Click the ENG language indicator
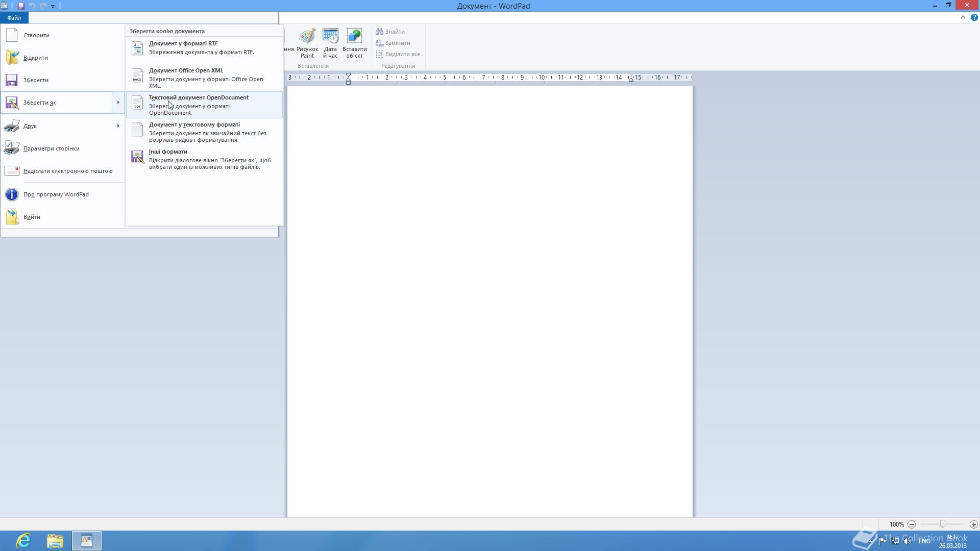 coord(924,541)
